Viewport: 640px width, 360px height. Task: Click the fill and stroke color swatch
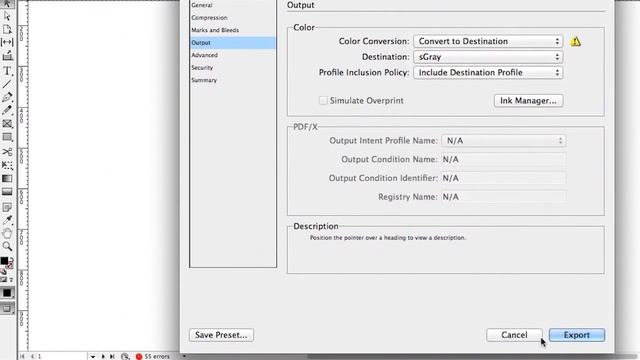click(6, 262)
